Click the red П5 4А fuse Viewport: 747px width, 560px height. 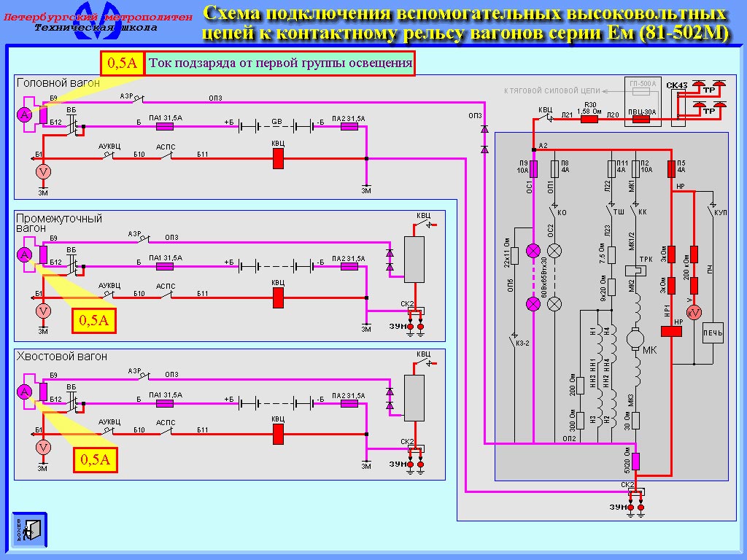point(670,169)
